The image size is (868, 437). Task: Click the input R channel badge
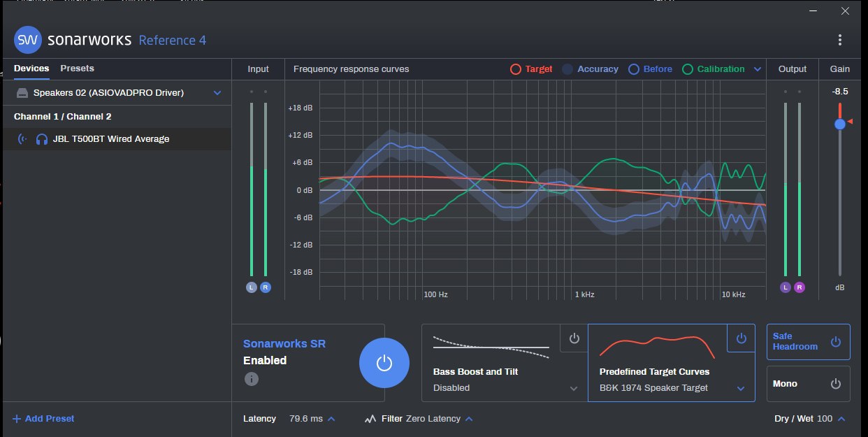(266, 287)
